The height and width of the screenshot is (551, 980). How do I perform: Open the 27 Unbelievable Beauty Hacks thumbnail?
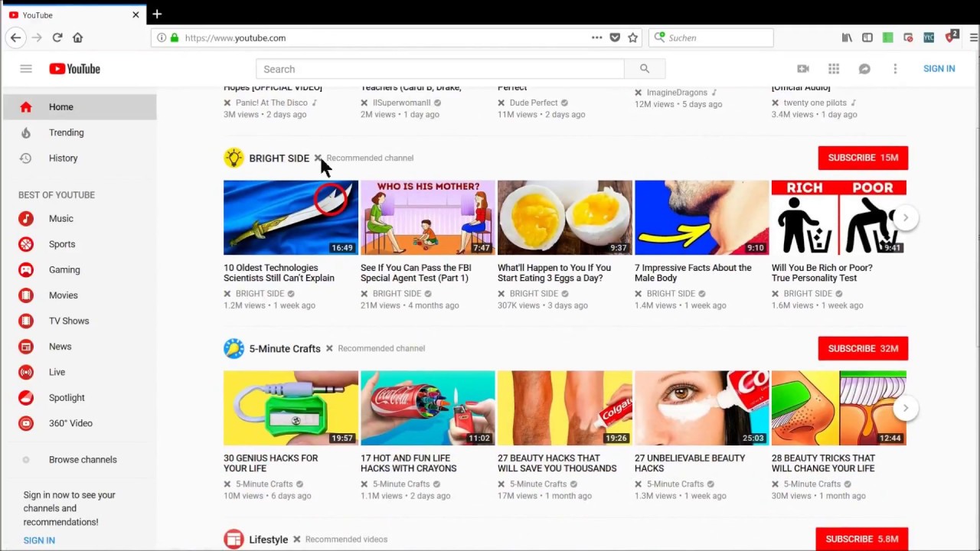pos(702,408)
